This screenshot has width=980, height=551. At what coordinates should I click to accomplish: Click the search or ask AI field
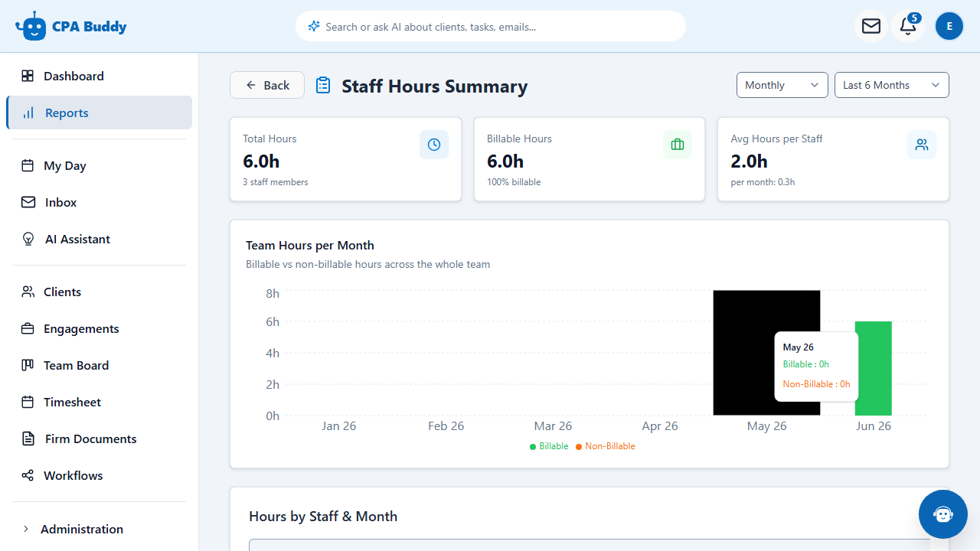pyautogui.click(x=491, y=26)
